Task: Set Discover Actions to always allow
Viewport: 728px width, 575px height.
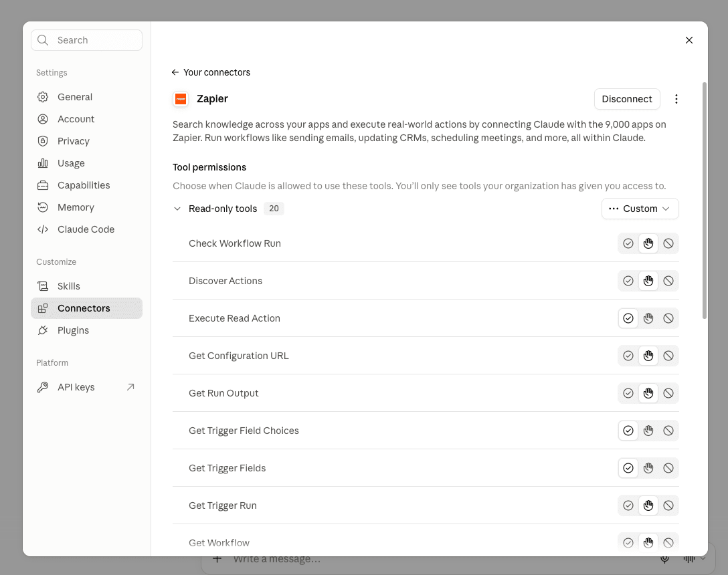Action: point(628,281)
